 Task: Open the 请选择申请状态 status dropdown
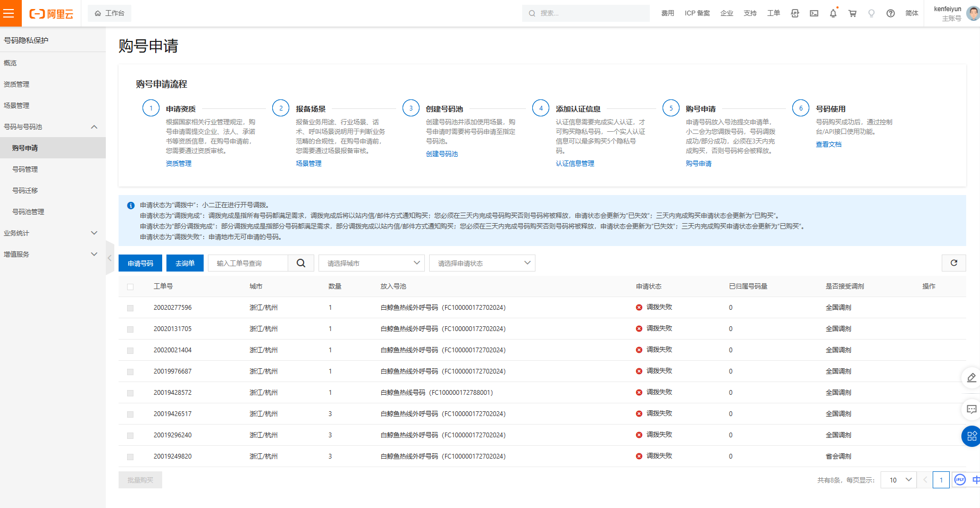point(482,263)
